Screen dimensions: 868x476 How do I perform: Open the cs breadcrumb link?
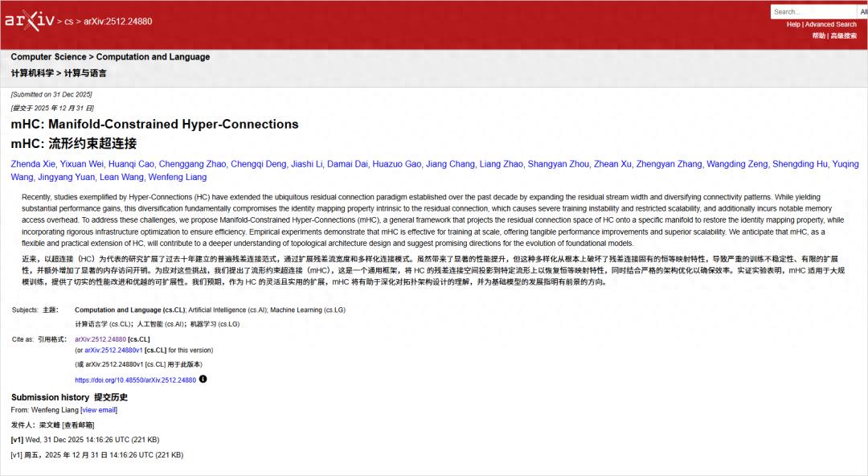click(x=68, y=22)
